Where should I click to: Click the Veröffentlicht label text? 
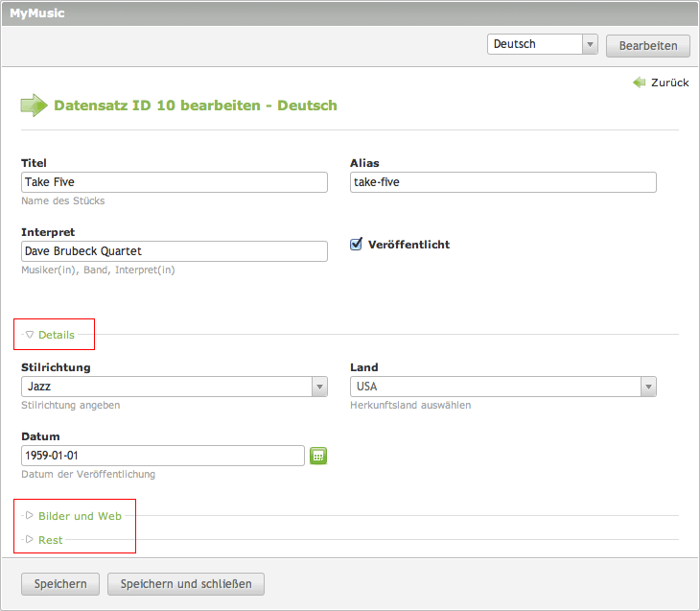pos(408,245)
